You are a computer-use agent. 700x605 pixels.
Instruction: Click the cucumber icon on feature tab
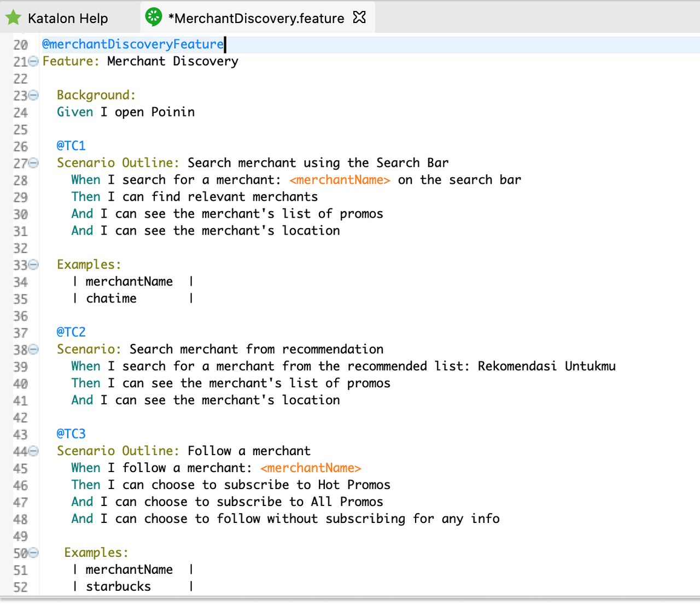point(154,18)
